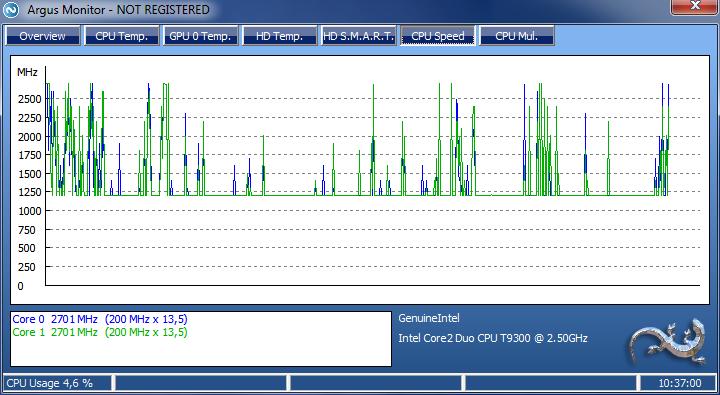Click the Core 0 2701 MHz readout
Viewport: 720px width, 395px height.
click(100, 319)
